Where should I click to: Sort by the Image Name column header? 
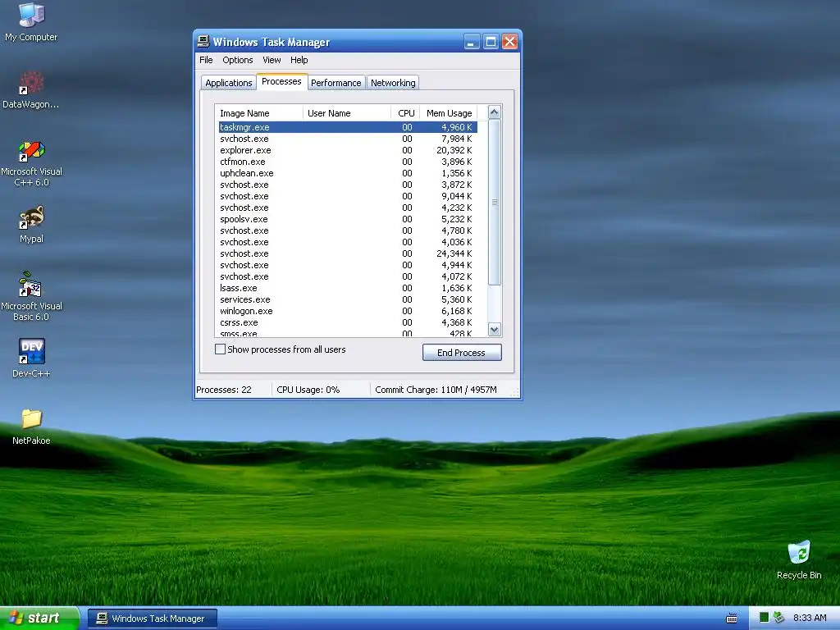click(258, 113)
